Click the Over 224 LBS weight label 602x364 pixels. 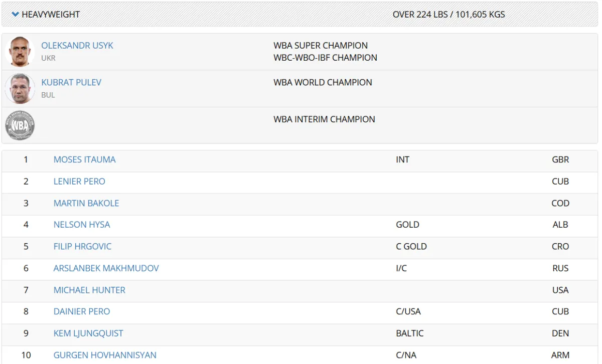pos(448,15)
